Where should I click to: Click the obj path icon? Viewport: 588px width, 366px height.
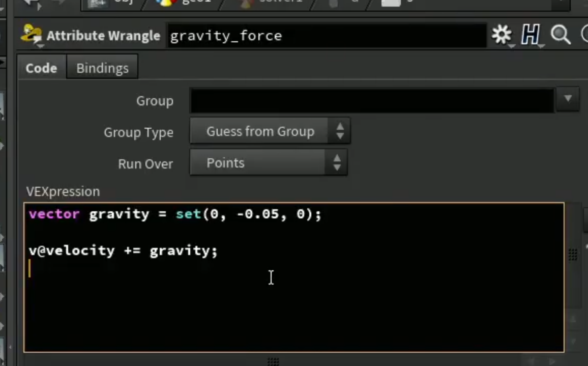pos(97,3)
